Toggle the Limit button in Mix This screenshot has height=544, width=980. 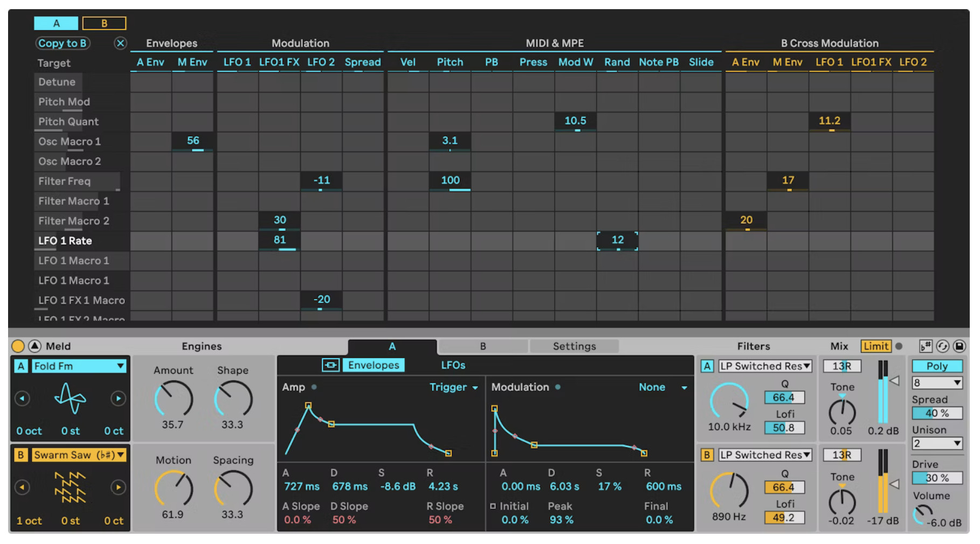pos(875,346)
